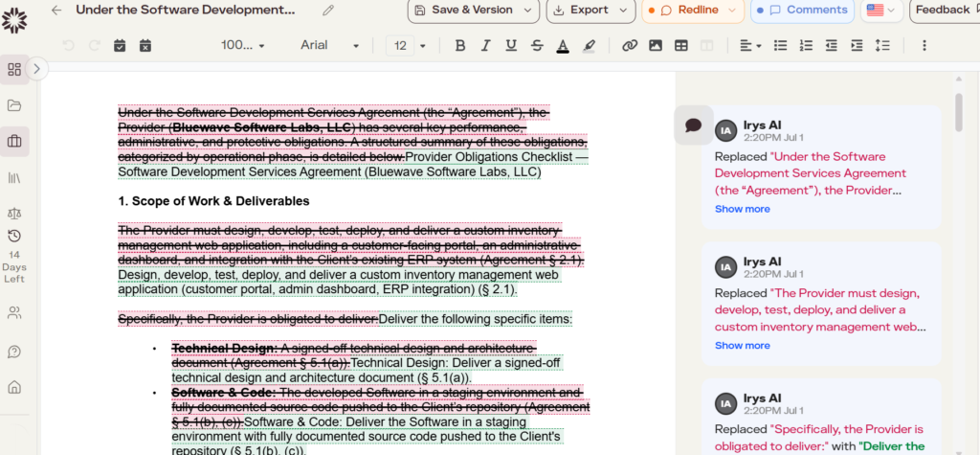This screenshot has height=455, width=980.
Task: Apply strikethrough formatting
Action: pos(537,46)
